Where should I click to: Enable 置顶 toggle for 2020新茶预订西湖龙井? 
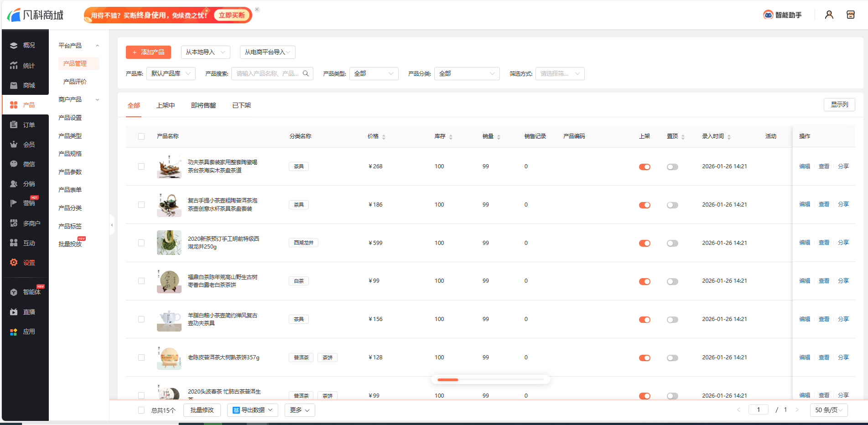pyautogui.click(x=672, y=243)
